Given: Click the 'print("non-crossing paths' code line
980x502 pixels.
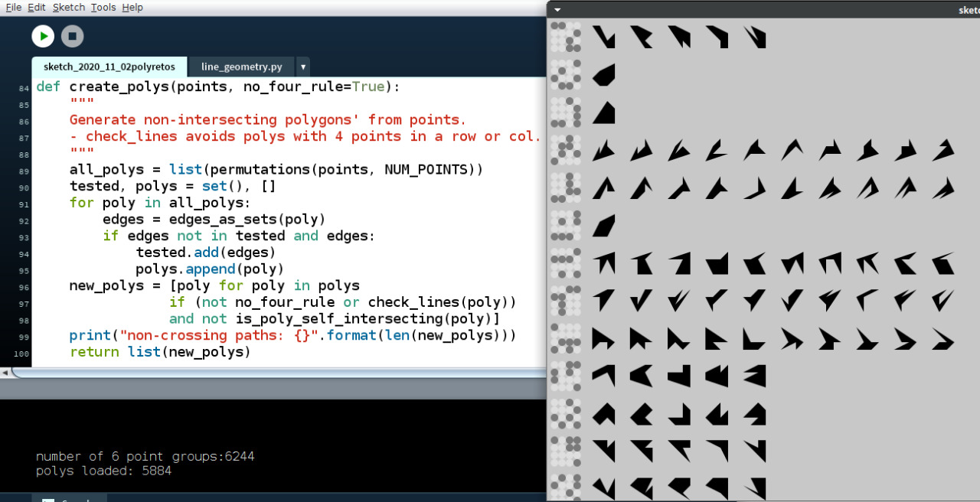Looking at the screenshot, I should [292, 335].
